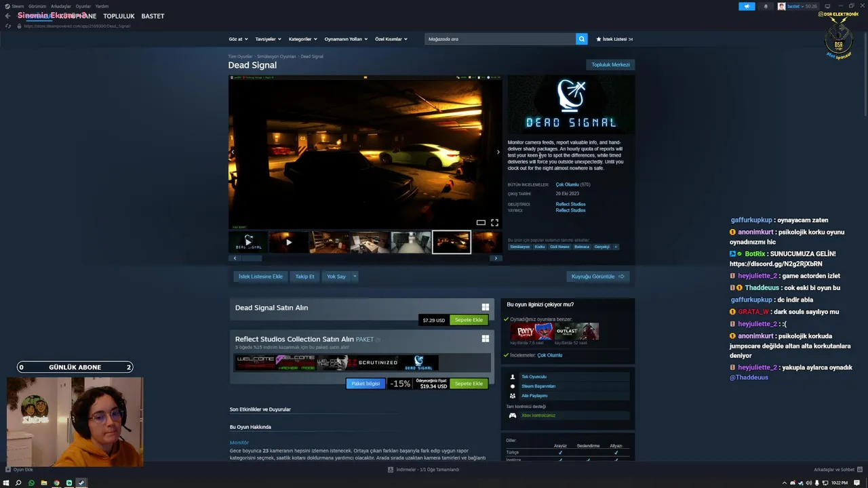Switch to the TOPLULUK tab
Viewport: 868px width, 488px height.
tap(119, 16)
